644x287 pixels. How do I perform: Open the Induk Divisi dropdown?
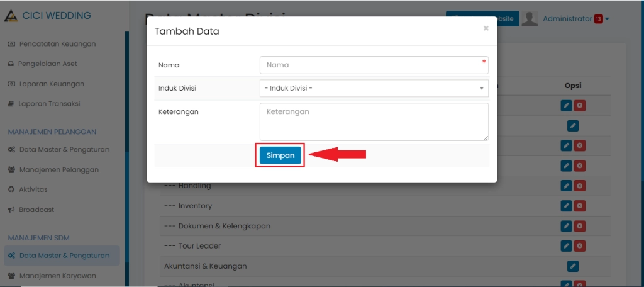click(374, 88)
